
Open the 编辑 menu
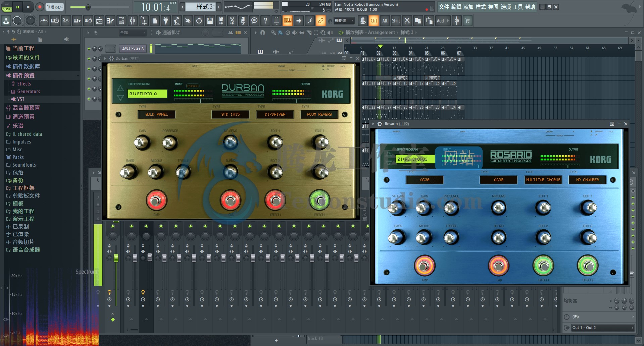pos(456,7)
